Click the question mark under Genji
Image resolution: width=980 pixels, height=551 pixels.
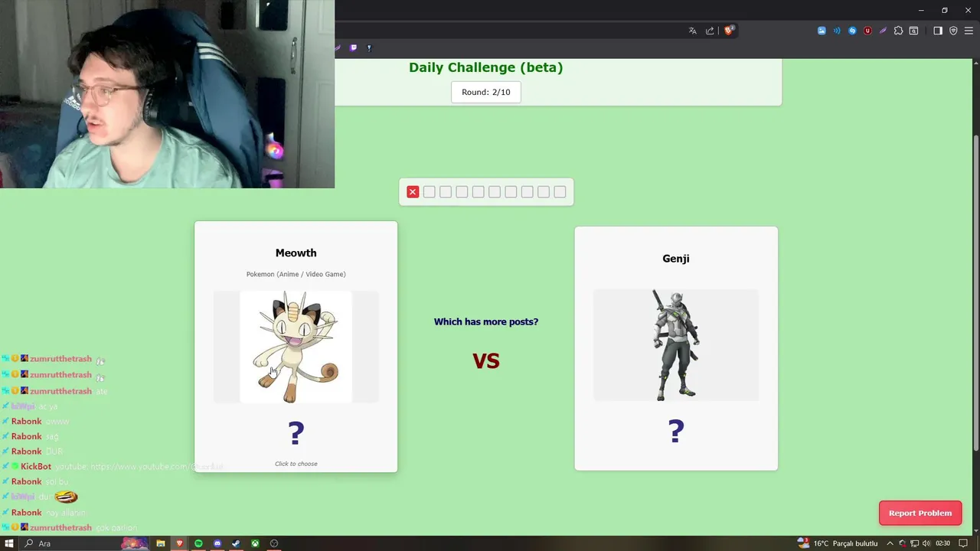676,431
